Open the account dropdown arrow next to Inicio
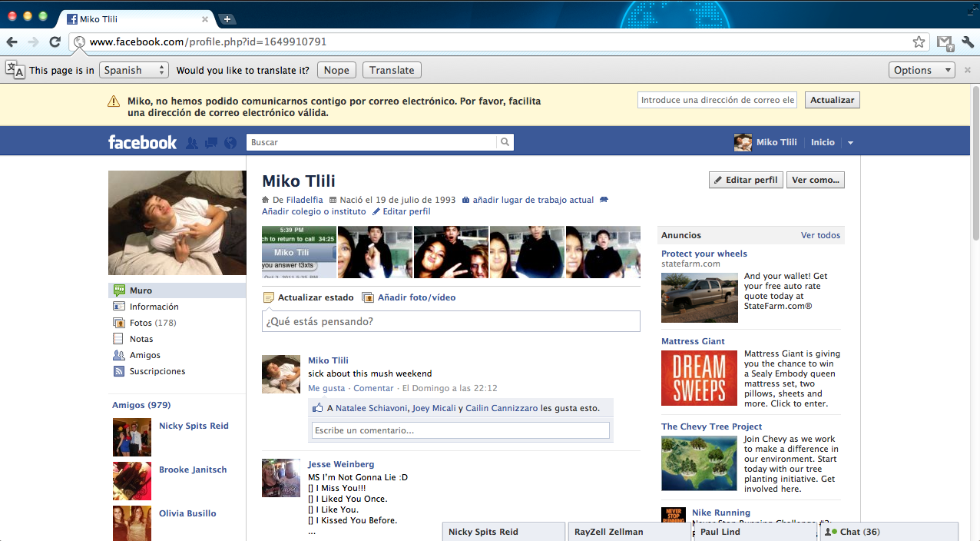The width and height of the screenshot is (980, 541). pos(850,143)
